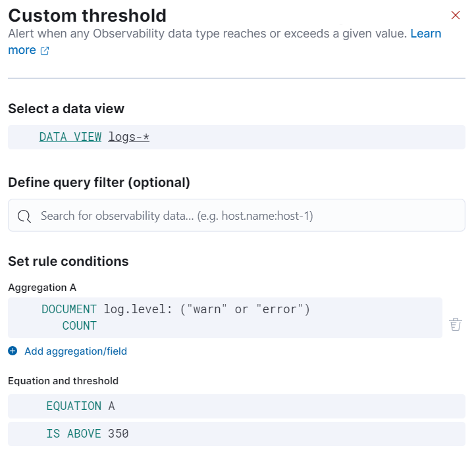Close the Custom threshold flyout

coord(455,15)
